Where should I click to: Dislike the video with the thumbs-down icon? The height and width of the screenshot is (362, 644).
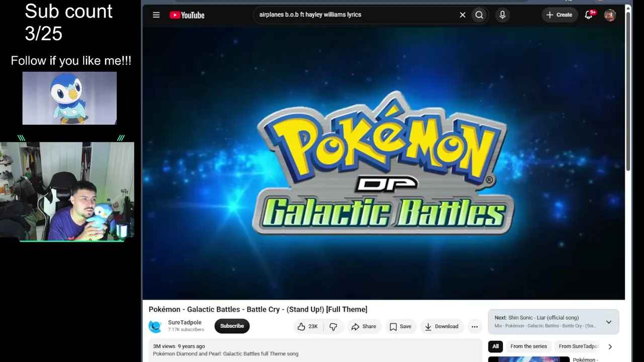(333, 326)
